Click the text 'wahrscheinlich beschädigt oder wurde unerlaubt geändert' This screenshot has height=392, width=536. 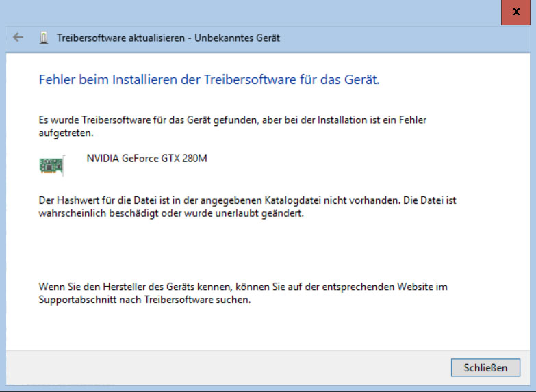click(171, 213)
